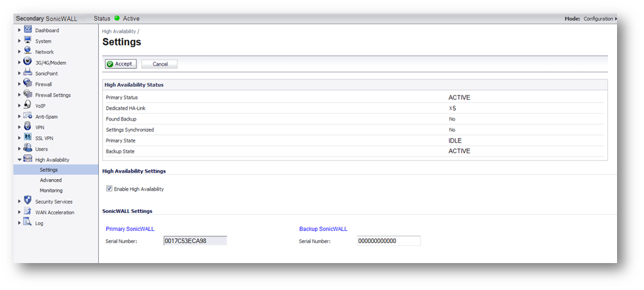Screen dimensions: 644x290
Task: Open the Mode Configuration dropdown
Action: [599, 19]
